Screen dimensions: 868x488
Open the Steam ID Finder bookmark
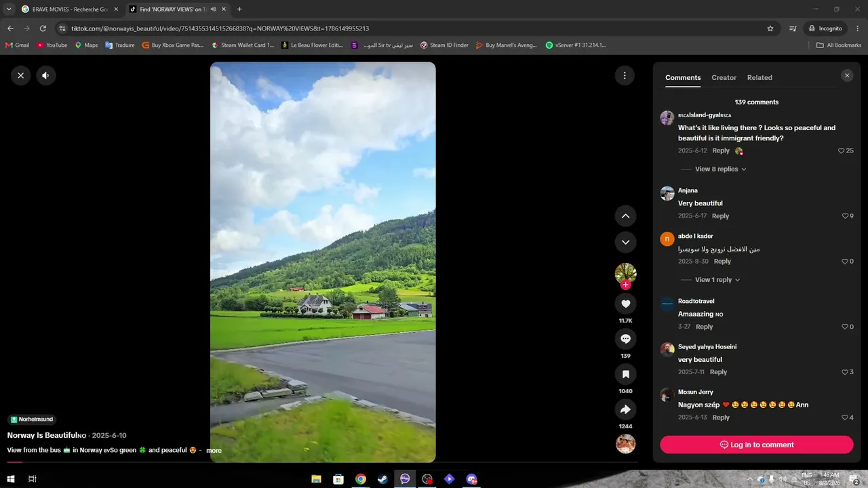(x=444, y=45)
